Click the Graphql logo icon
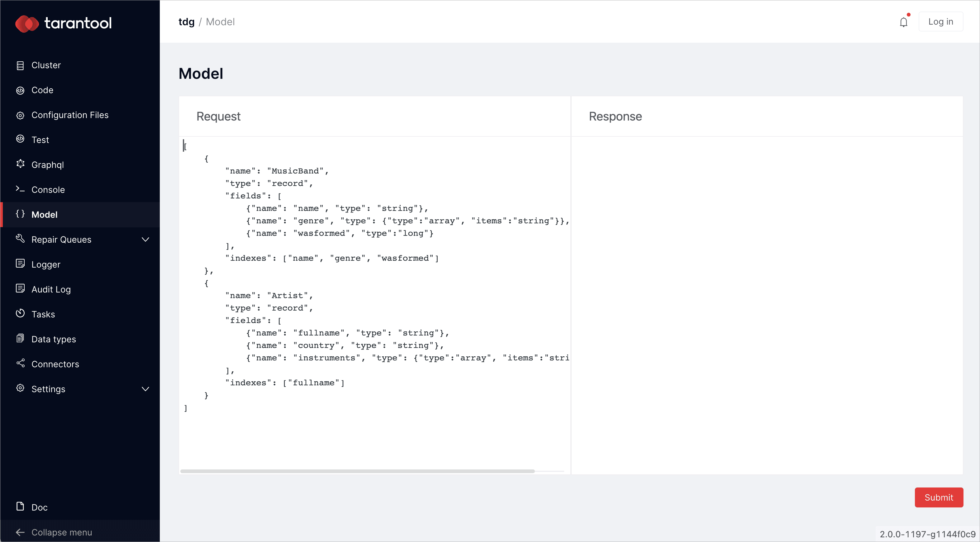This screenshot has height=542, width=980. (x=20, y=164)
